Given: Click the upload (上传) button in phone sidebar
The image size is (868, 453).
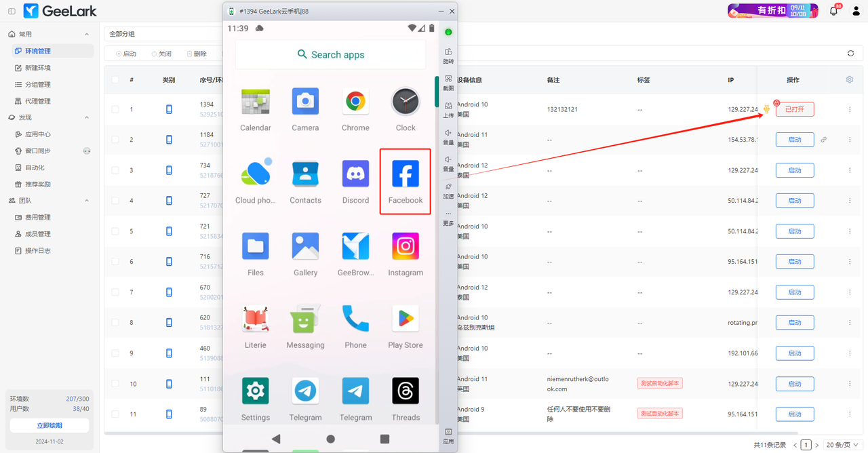Looking at the screenshot, I should (448, 110).
